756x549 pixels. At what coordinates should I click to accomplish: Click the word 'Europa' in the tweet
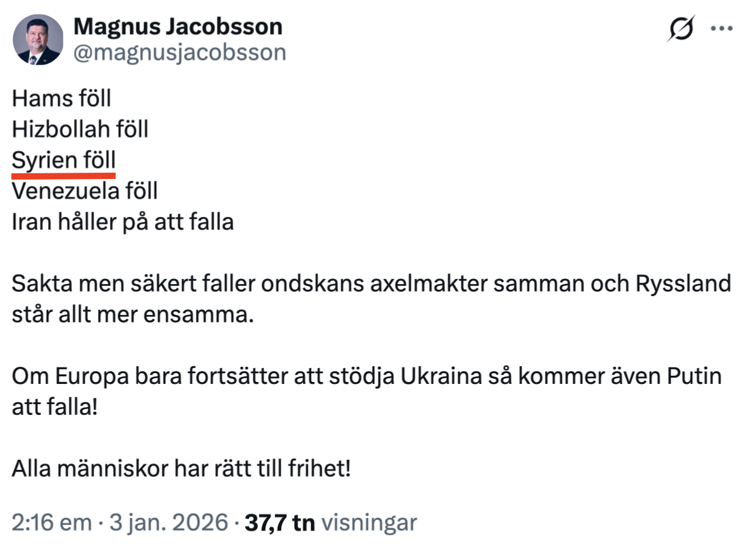pos(89,376)
